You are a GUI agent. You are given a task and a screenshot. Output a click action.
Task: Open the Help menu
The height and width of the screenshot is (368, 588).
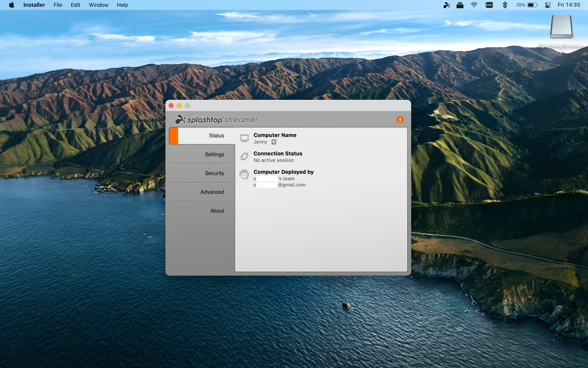tap(122, 5)
